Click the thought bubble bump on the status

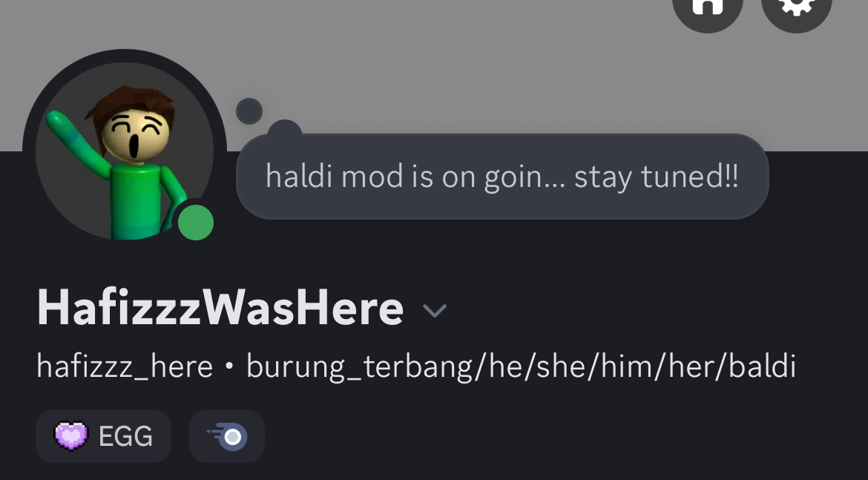pos(285,129)
